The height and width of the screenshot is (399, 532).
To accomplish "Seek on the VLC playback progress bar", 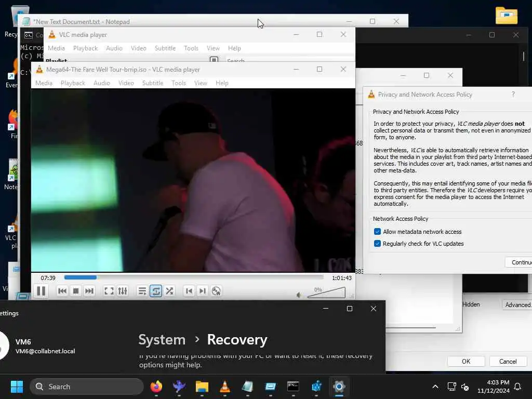I will 194,277.
